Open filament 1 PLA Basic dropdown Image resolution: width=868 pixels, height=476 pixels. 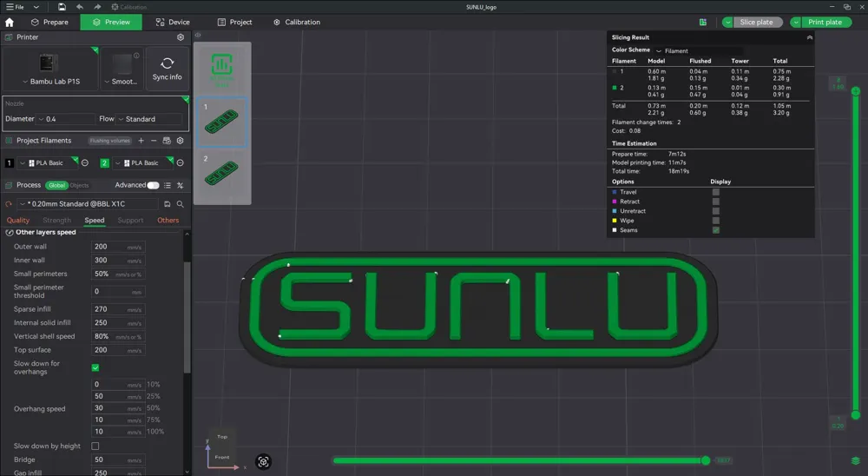coord(48,163)
